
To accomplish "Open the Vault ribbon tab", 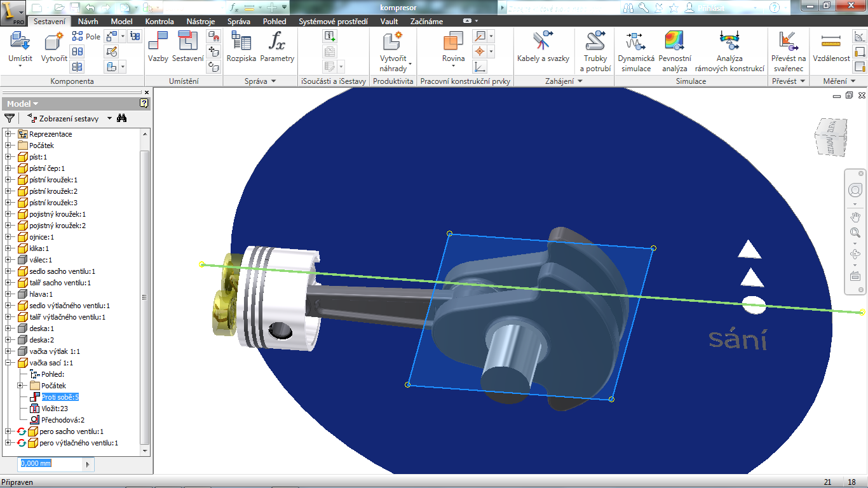I will tap(389, 21).
